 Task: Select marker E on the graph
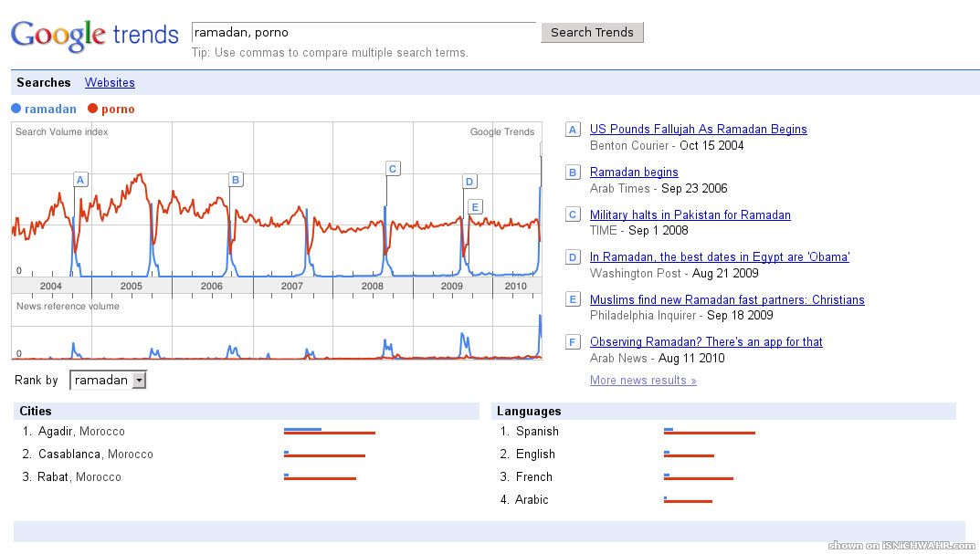coord(475,207)
